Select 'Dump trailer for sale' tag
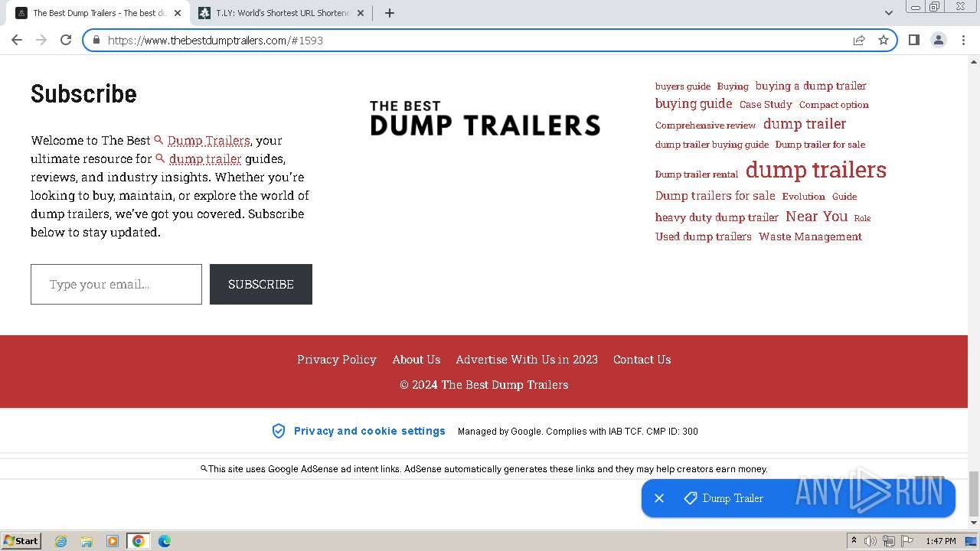Image resolution: width=980 pixels, height=551 pixels. (x=820, y=145)
